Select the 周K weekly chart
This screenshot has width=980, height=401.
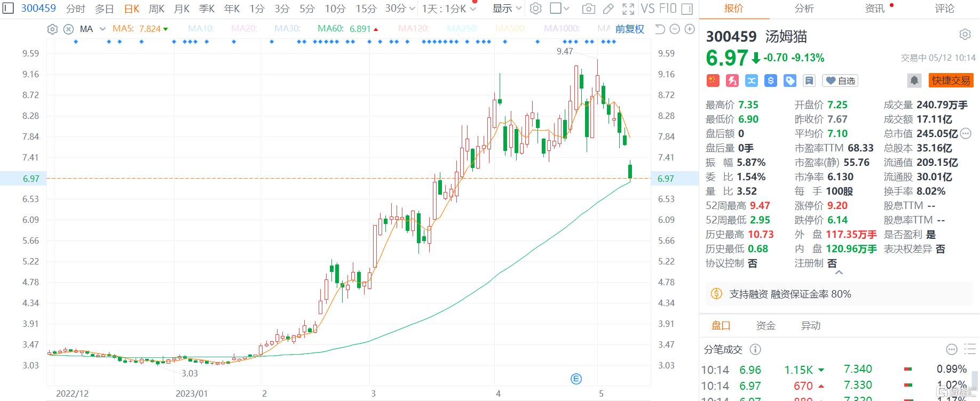pyautogui.click(x=156, y=9)
